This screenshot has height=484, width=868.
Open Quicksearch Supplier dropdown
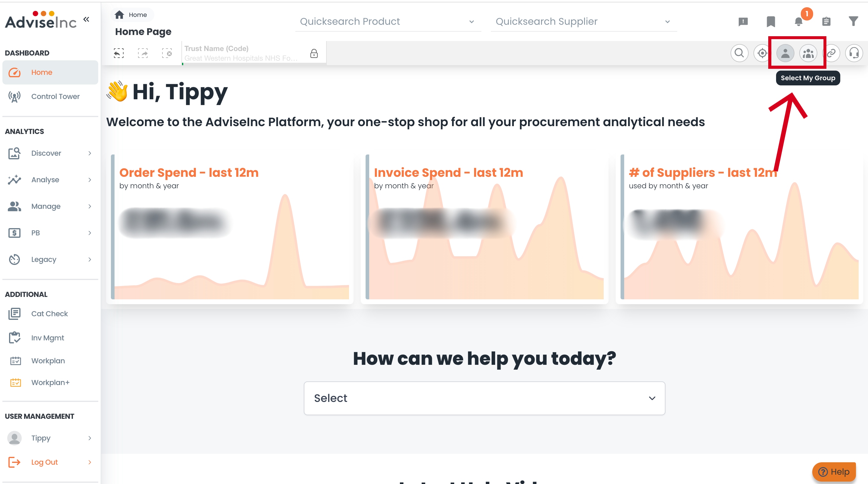pos(583,22)
